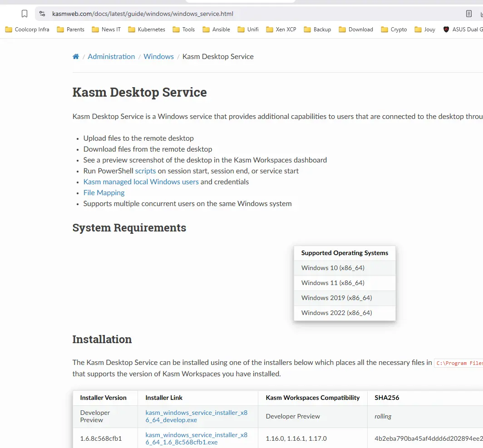Screen dimensions: 483x448
Task: Download the develop installer exe link
Action: pos(196,416)
